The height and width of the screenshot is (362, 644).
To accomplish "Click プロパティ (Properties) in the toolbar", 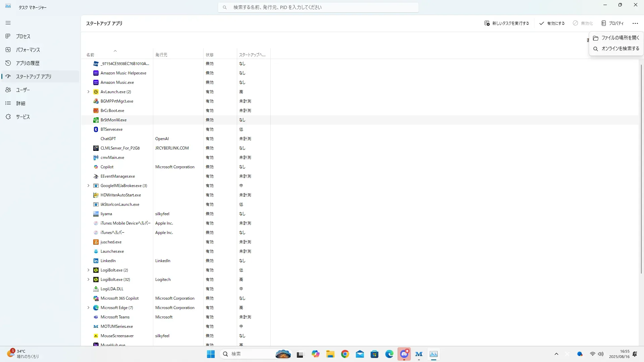I will tap(612, 23).
